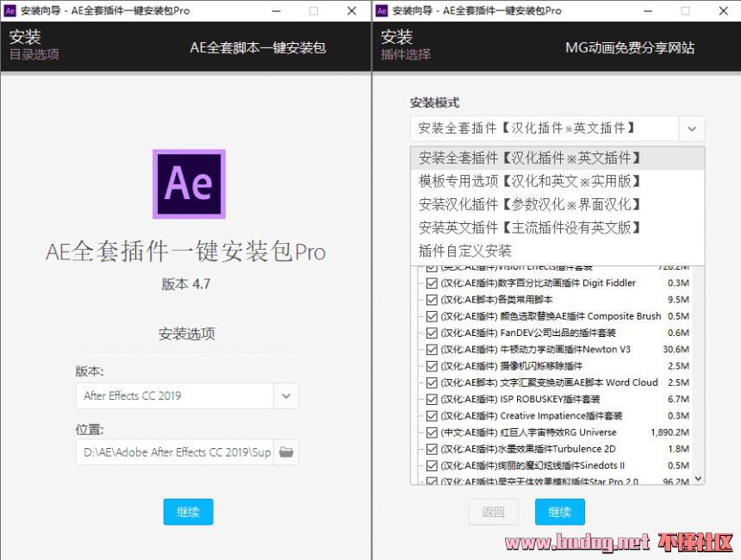Close the left installer window

click(352, 11)
